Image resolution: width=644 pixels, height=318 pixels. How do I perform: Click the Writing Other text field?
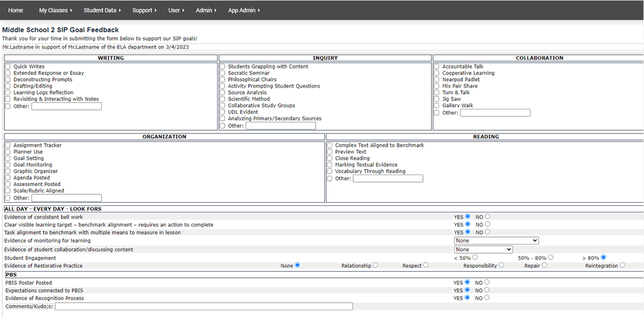coord(66,106)
